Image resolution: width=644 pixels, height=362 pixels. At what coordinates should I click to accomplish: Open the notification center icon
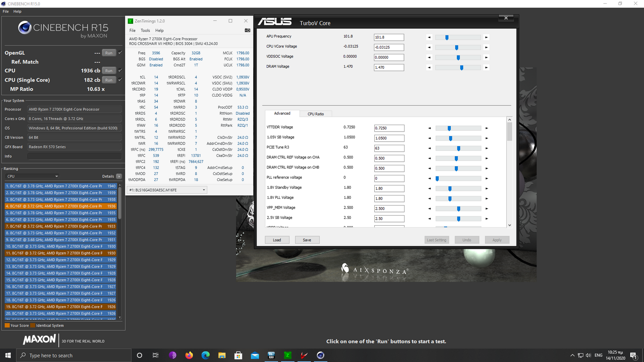pyautogui.click(x=634, y=355)
